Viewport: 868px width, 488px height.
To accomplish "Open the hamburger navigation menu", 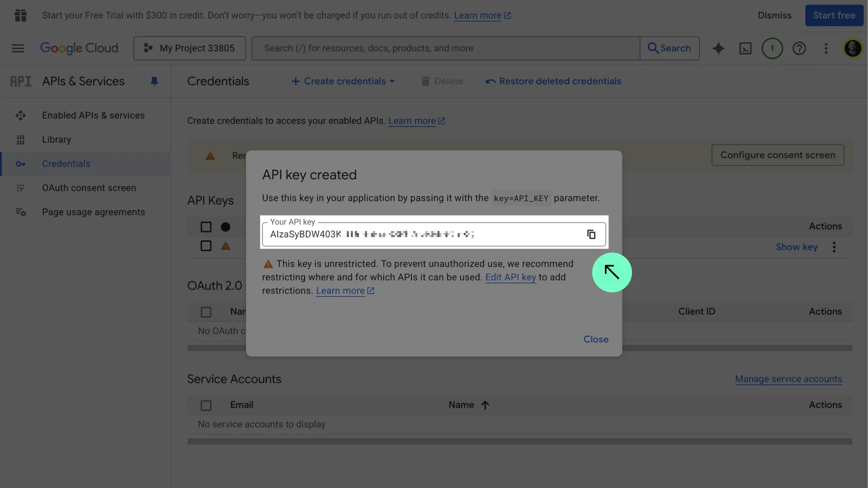I will (18, 48).
